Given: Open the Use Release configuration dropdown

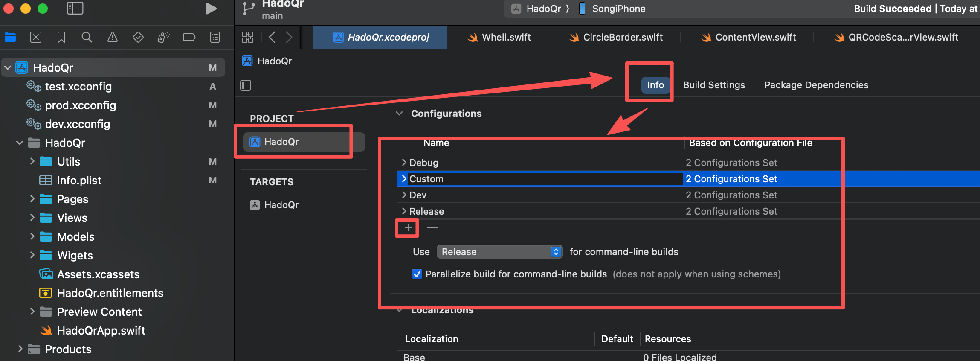Looking at the screenshot, I should pyautogui.click(x=499, y=252).
